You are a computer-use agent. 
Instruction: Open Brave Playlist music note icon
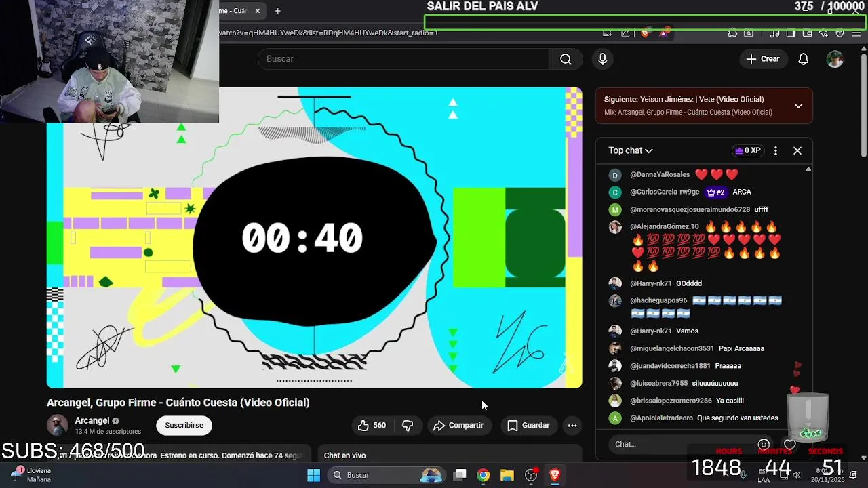coord(774,33)
